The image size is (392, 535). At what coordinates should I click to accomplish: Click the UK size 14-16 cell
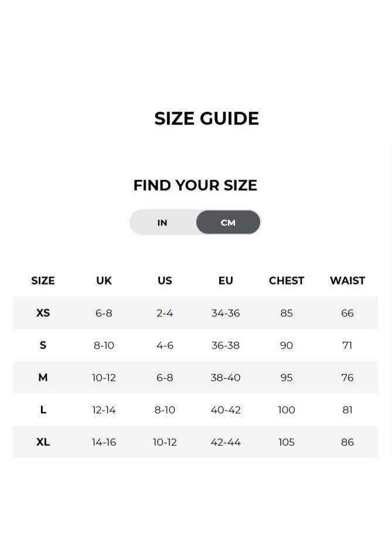[104, 442]
